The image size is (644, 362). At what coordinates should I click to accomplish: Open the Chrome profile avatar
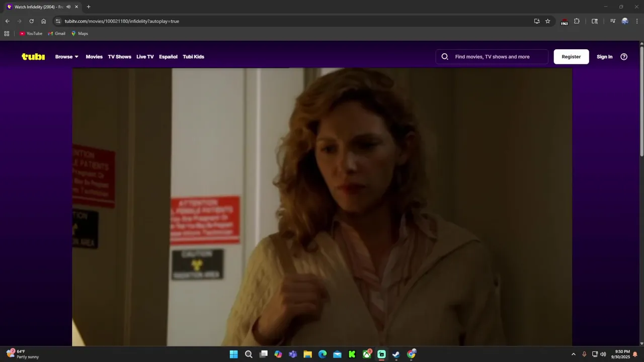625,21
